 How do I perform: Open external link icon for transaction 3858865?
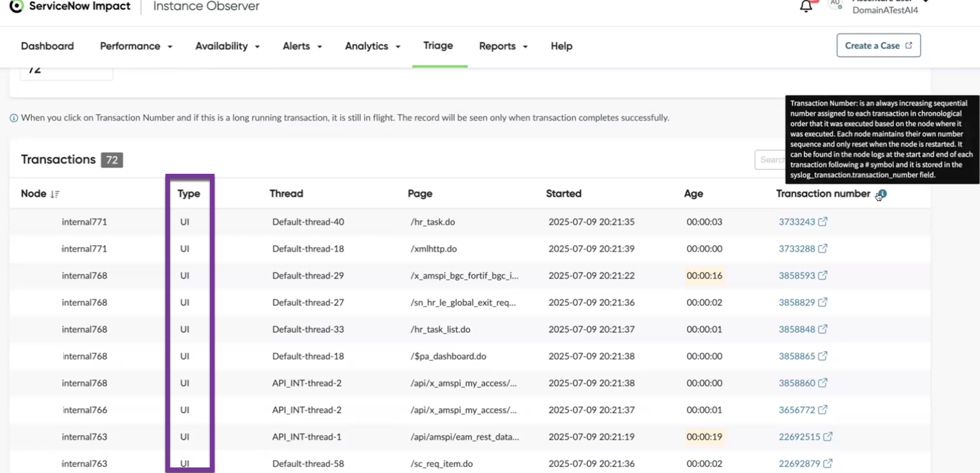823,356
